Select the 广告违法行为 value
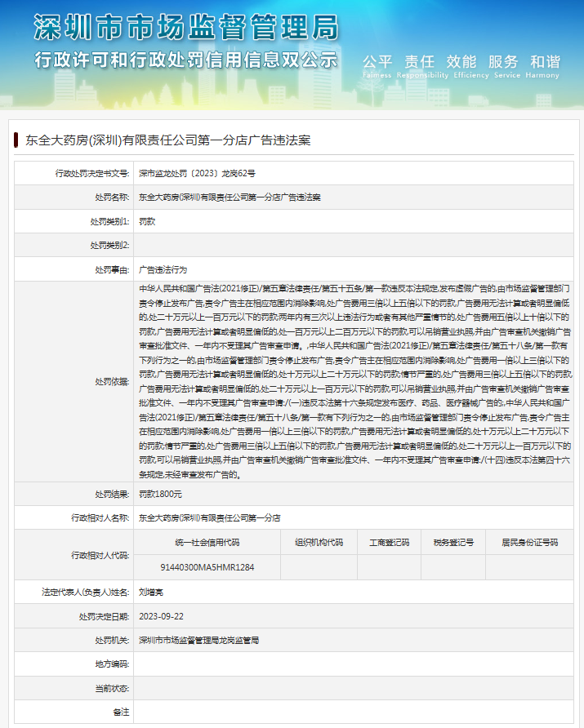Image resolution: width=584 pixels, height=728 pixels. [163, 270]
